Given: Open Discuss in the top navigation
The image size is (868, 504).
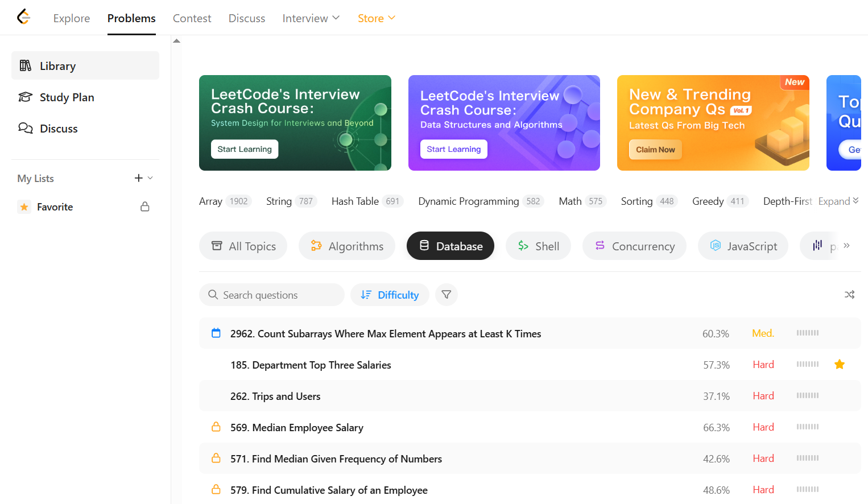Looking at the screenshot, I should click(x=247, y=18).
